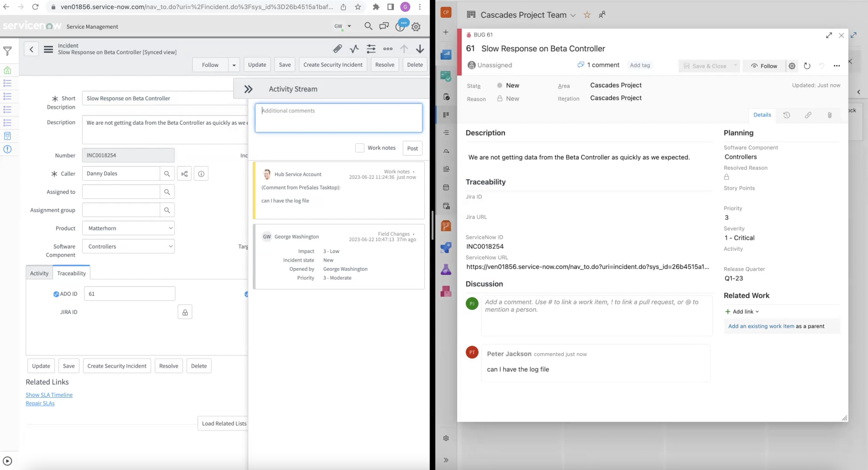Open team members icon beside star
868x470 pixels.
coord(602,14)
